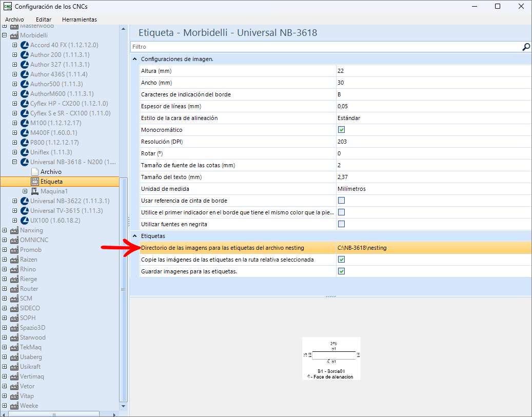The image size is (532, 417).
Task: Edit the Espesor de líneas value 0,05
Action: [434, 106]
